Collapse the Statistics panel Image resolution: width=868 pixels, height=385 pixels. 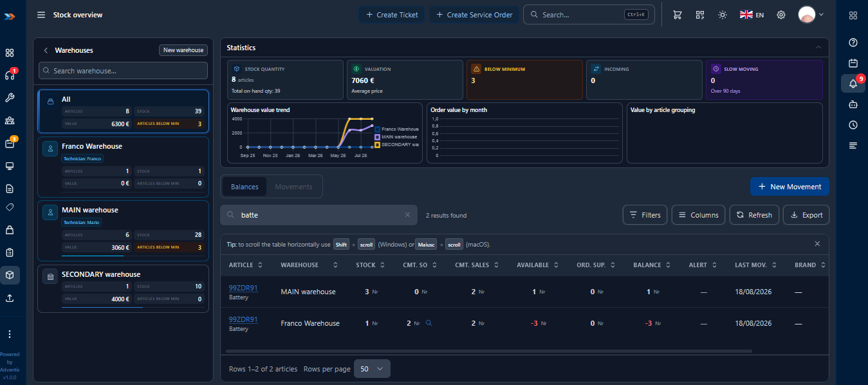(x=818, y=48)
